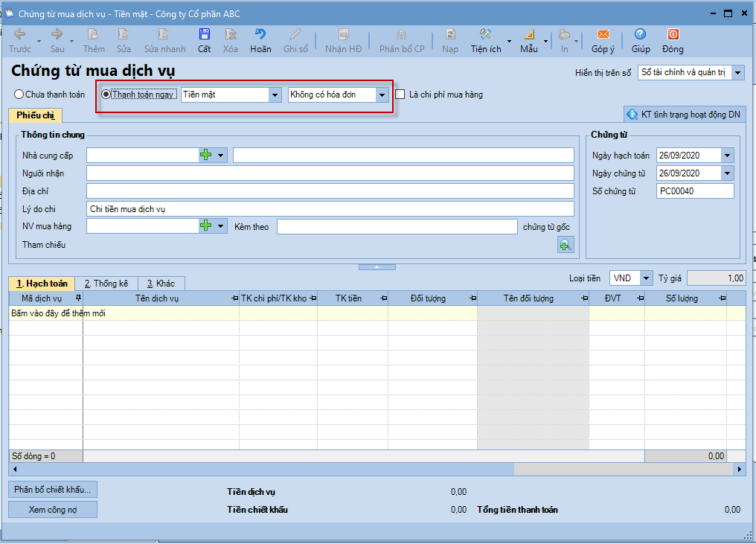Click the ĐVT column header
The image size is (756, 544).
point(617,298)
